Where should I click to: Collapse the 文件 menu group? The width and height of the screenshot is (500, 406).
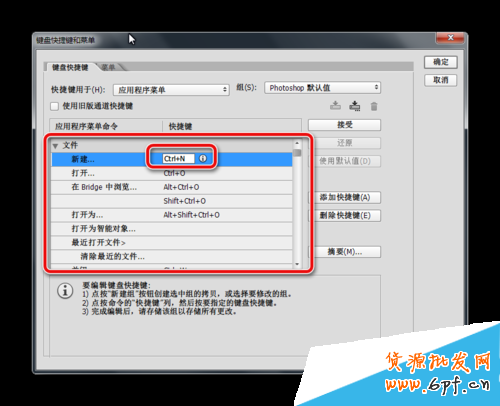[55, 146]
